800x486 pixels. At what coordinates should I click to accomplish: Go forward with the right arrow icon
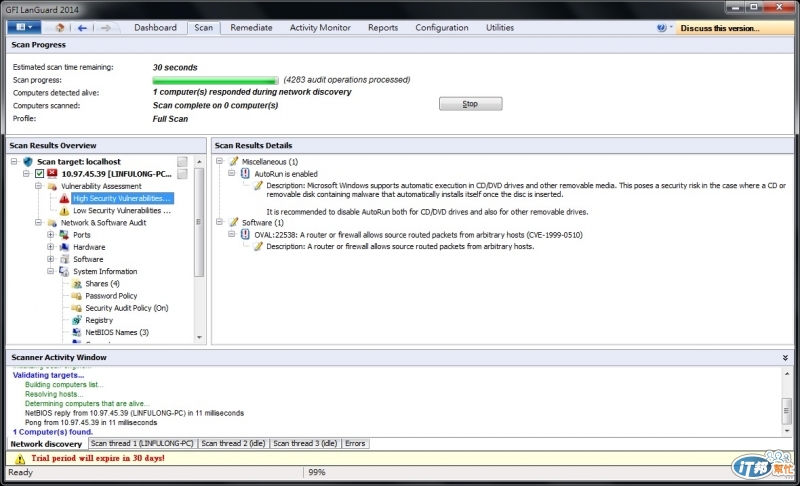click(x=105, y=28)
